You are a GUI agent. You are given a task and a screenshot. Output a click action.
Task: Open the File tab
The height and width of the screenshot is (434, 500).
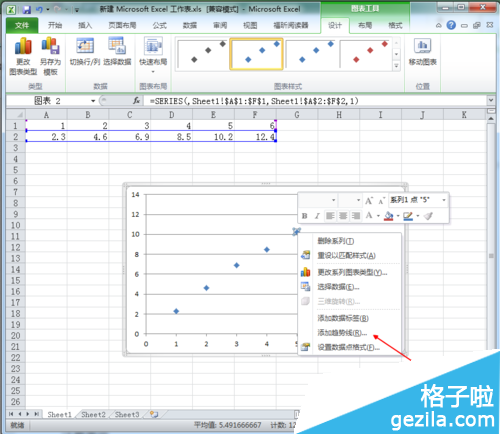pos(22,25)
